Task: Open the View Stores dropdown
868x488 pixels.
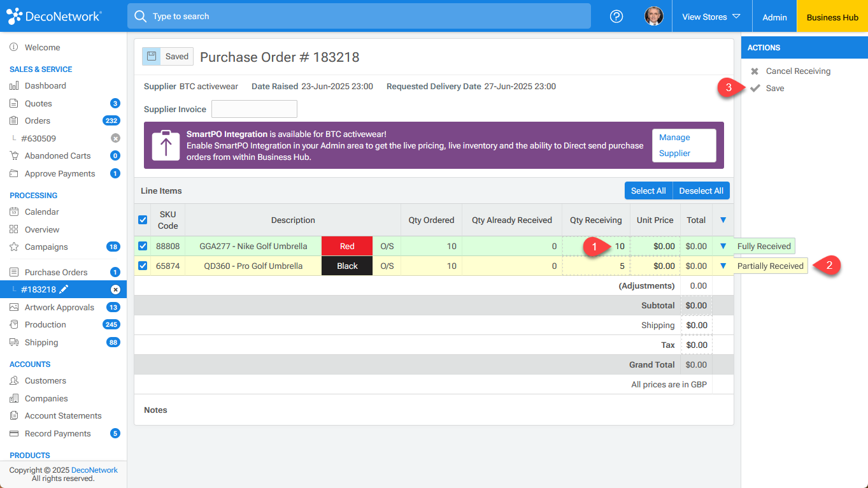Action: click(711, 17)
